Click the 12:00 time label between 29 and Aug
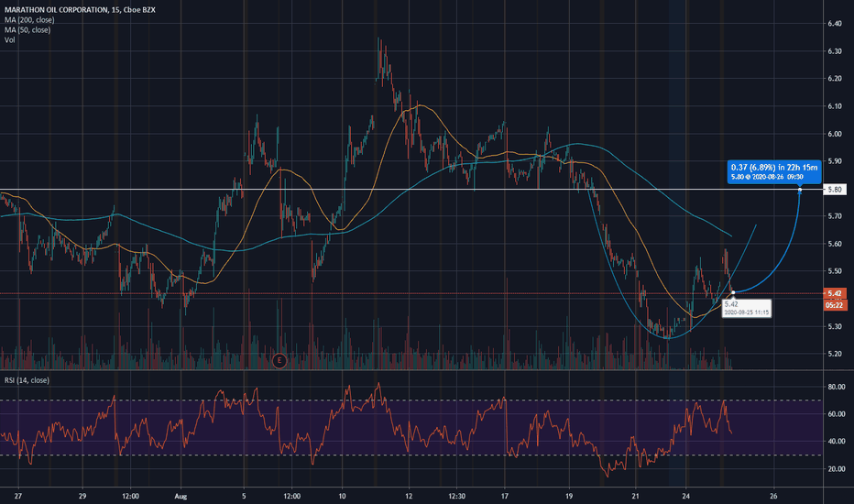Image resolution: width=854 pixels, height=504 pixels. [130, 497]
